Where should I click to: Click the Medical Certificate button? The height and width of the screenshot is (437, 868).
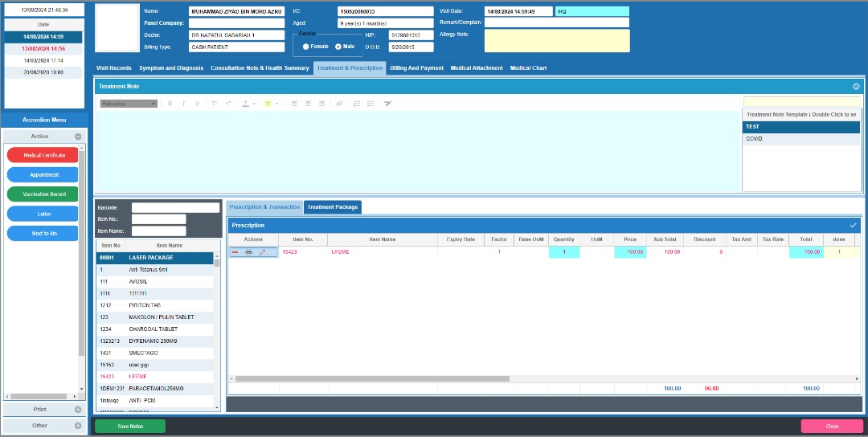(43, 154)
